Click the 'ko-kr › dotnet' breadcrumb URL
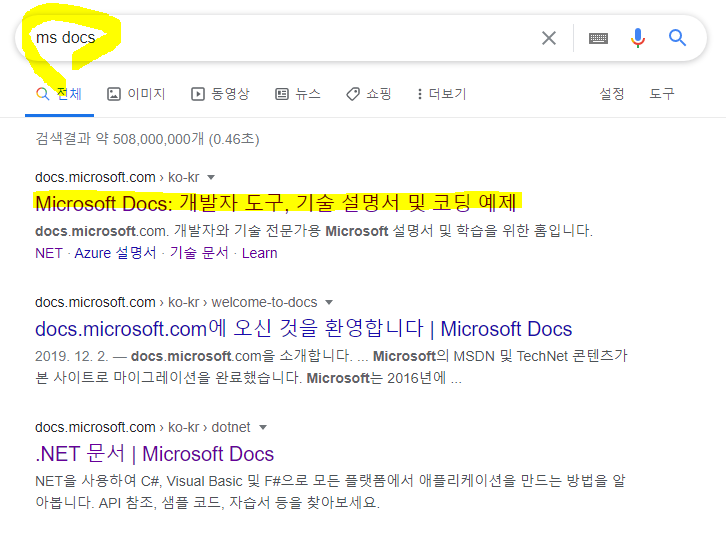The image size is (726, 547). pyautogui.click(x=143, y=428)
